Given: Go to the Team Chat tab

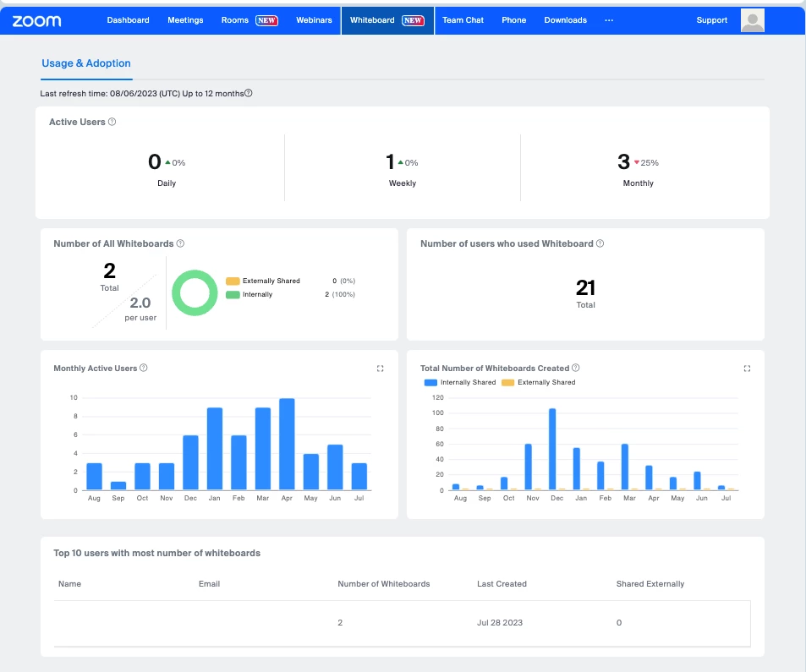Looking at the screenshot, I should click(x=463, y=20).
